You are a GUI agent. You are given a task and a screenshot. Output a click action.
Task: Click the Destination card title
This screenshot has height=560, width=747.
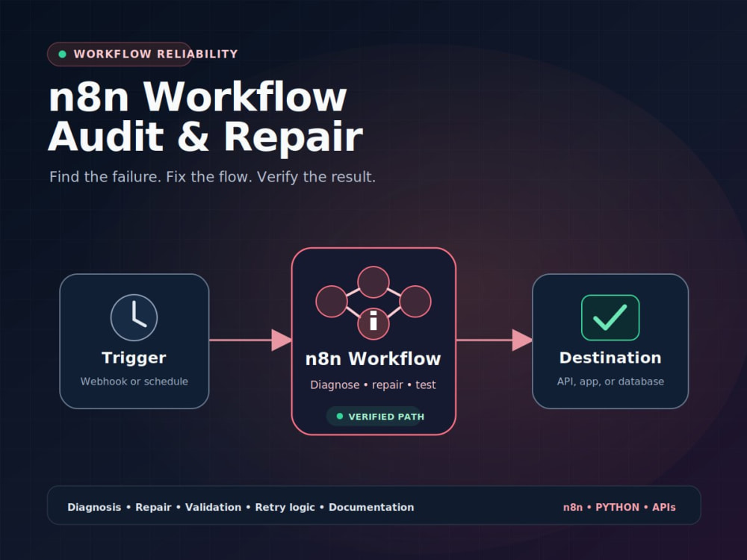pos(610,358)
